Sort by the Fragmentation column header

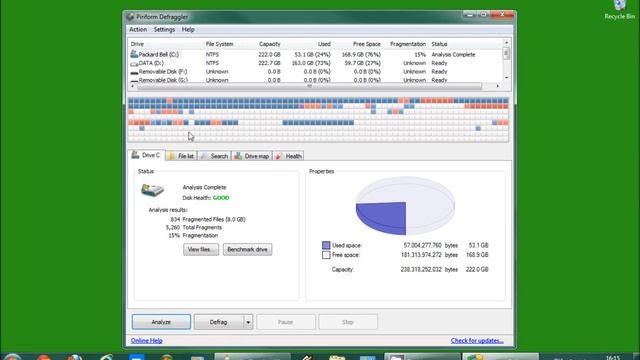click(x=408, y=44)
